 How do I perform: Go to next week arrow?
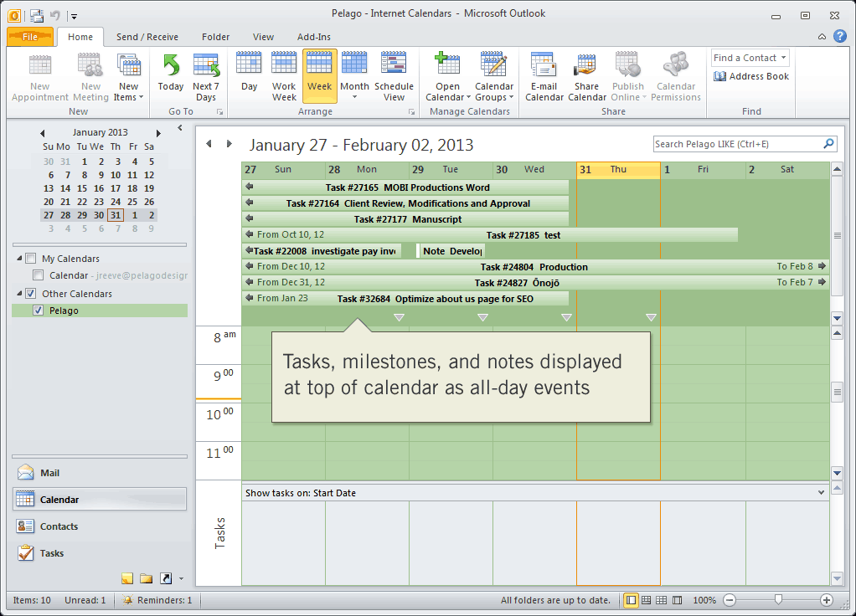[229, 143]
